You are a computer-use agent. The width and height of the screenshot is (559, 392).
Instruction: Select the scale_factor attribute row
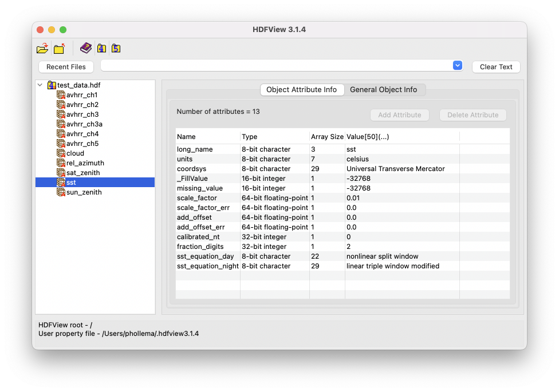pos(198,198)
